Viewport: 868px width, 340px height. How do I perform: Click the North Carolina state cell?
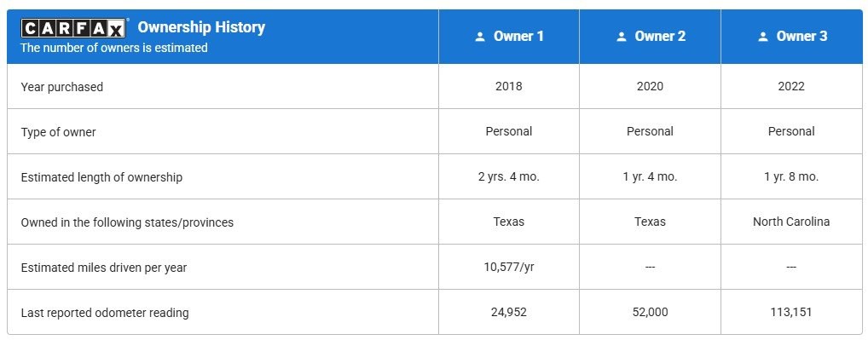791,222
